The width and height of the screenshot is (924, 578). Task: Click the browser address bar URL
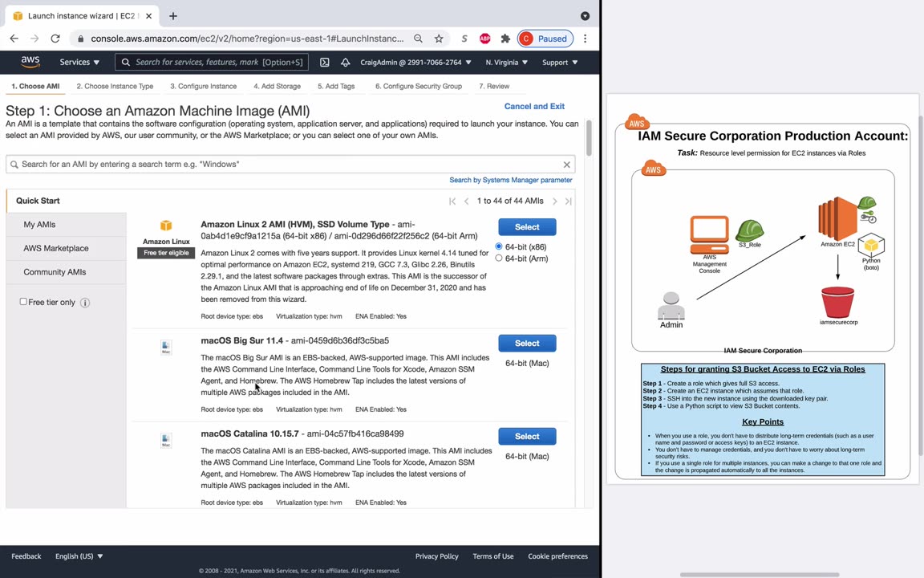248,39
